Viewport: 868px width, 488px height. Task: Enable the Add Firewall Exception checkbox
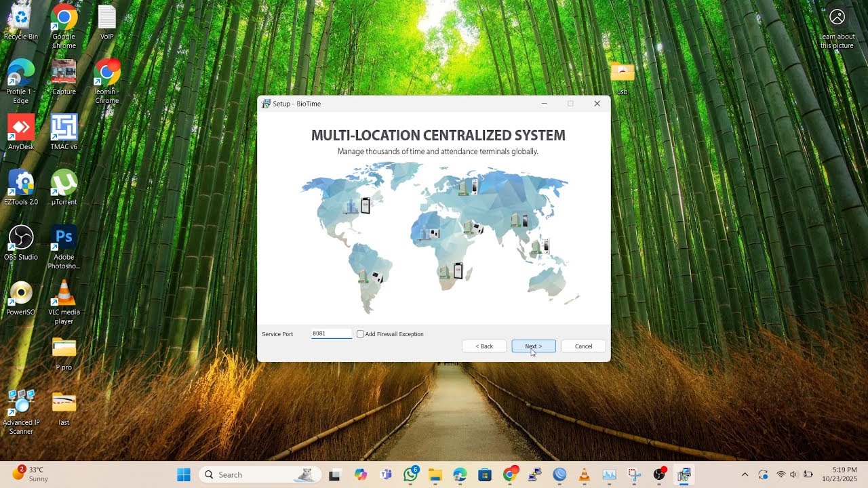pos(360,334)
